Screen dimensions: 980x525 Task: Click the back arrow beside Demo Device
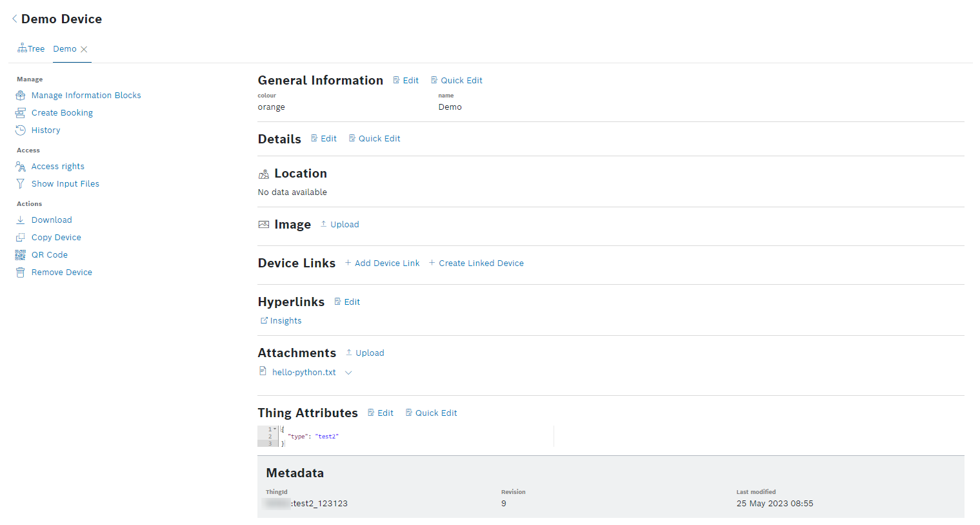click(x=14, y=19)
